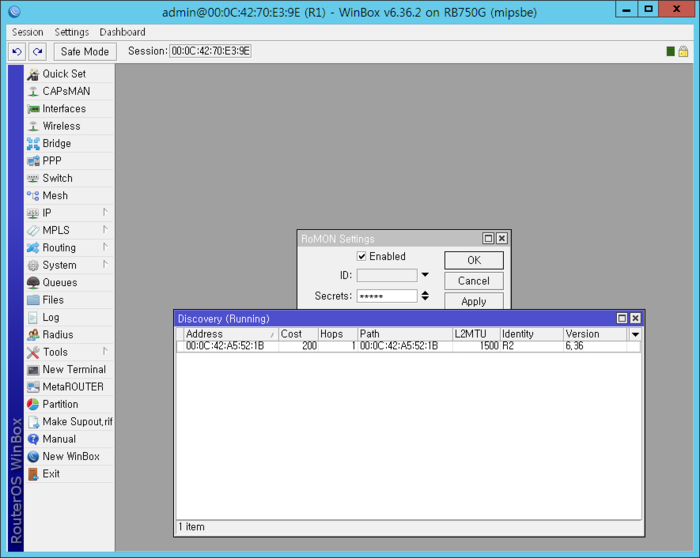Click Exit in the sidebar
The height and width of the screenshot is (558, 700).
[x=69, y=474]
